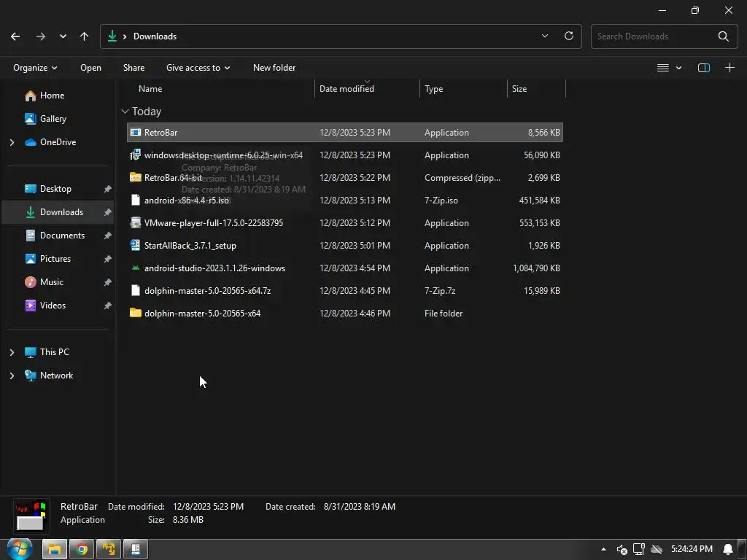The width and height of the screenshot is (747, 560).
Task: Click the plus icon on command bar
Action: click(729, 68)
